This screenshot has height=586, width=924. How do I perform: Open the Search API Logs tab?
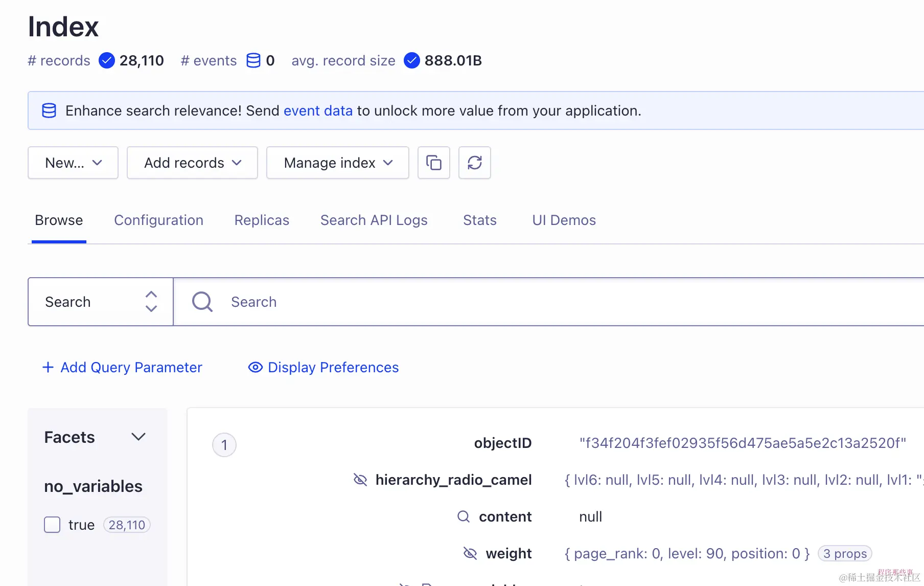(x=374, y=220)
